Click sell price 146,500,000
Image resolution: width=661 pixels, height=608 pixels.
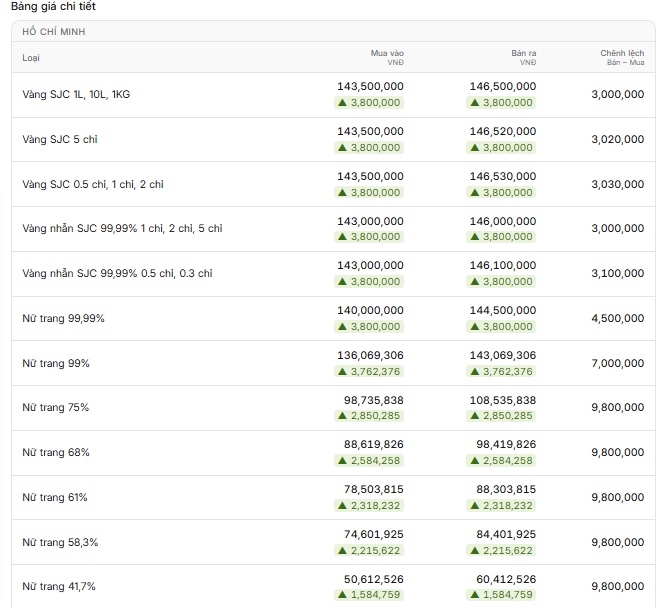click(503, 86)
